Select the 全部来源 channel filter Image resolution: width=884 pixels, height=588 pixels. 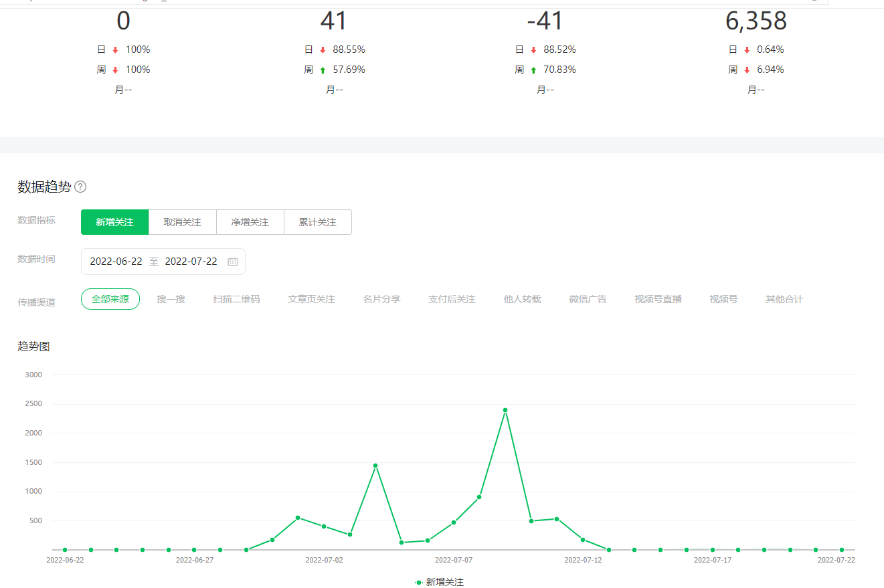110,299
